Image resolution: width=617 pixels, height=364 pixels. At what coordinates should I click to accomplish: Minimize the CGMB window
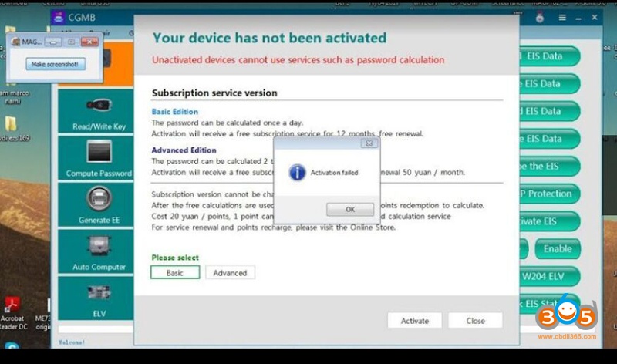pos(578,18)
